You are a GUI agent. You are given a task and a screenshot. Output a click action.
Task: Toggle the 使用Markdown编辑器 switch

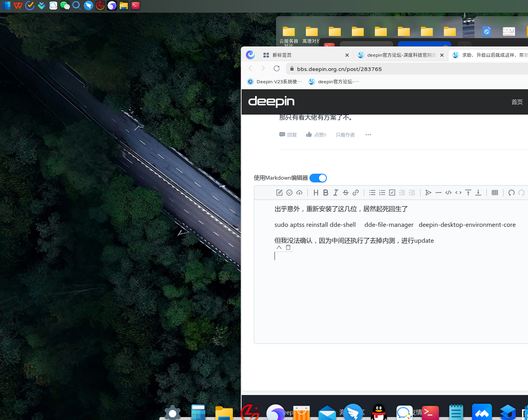click(x=318, y=178)
